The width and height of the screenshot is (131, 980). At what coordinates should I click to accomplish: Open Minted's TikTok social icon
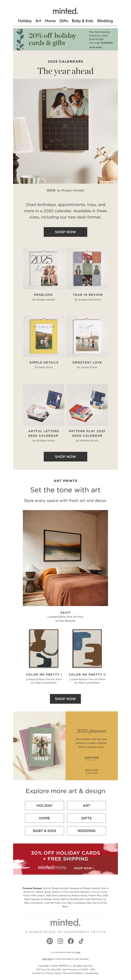coord(81,941)
